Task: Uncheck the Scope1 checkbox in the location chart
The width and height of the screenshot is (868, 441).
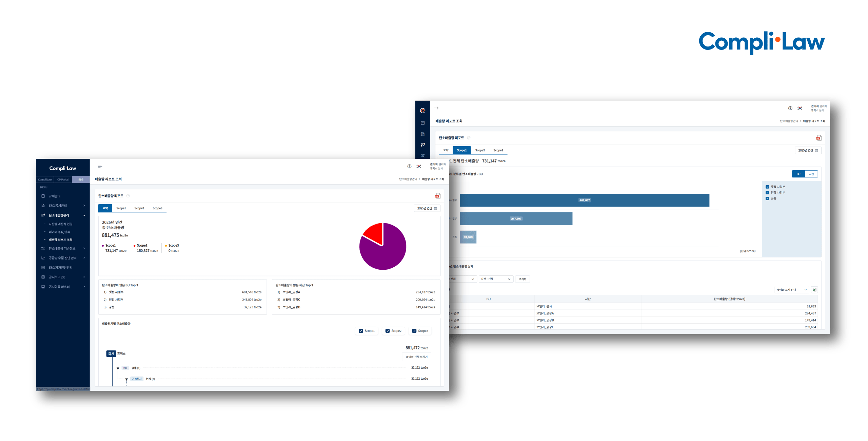Action: coord(361,331)
